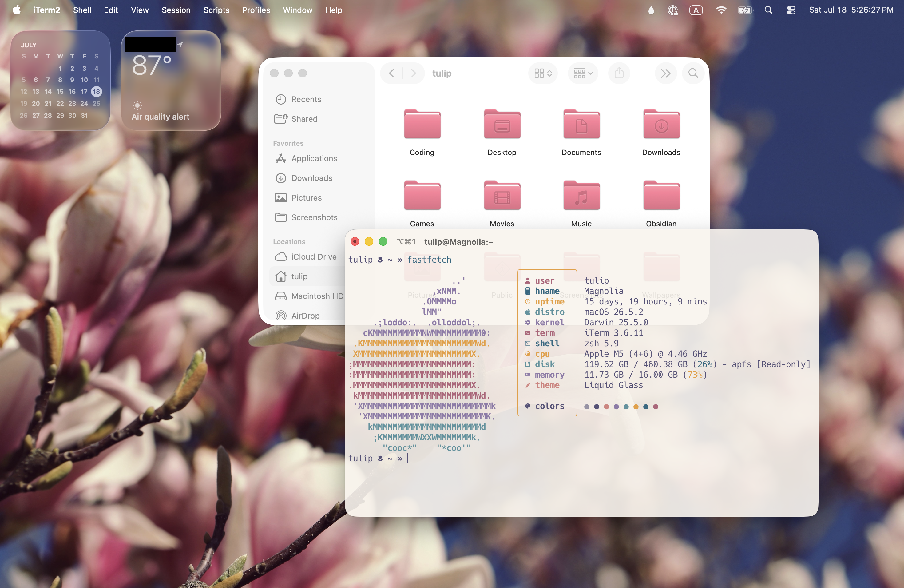The image size is (904, 588).
Task: Go back in Finder navigation
Action: (392, 73)
